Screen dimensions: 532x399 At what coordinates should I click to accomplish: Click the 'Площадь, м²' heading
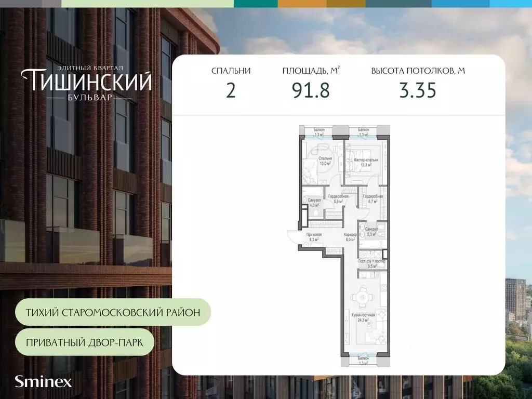pos(311,71)
